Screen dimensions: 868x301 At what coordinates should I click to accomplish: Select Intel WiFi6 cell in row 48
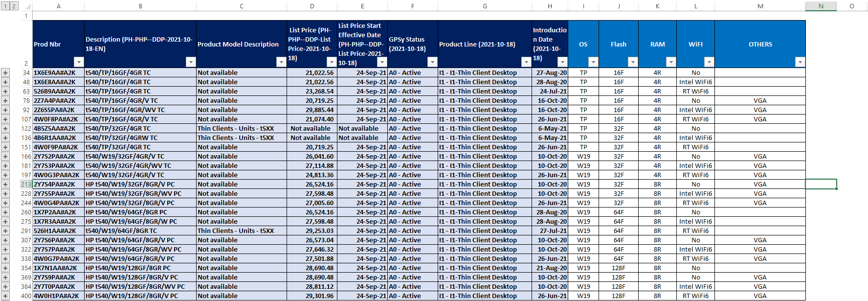tap(696, 82)
